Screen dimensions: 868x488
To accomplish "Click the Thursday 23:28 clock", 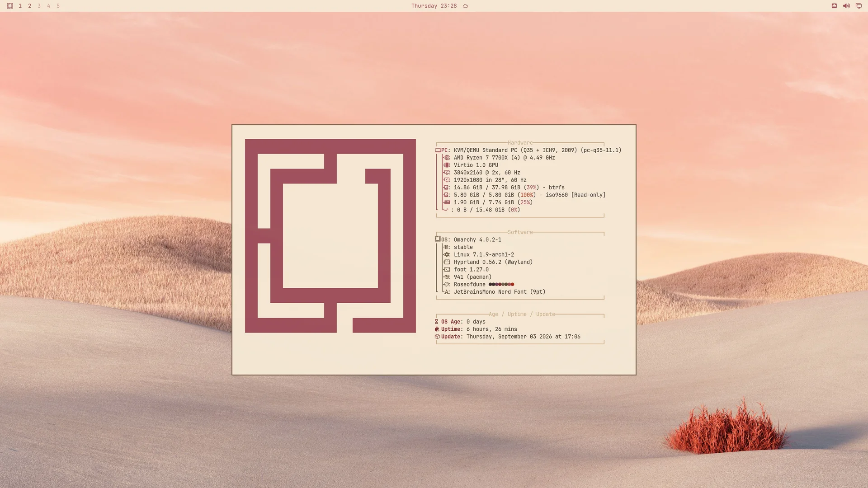I will [x=434, y=6].
